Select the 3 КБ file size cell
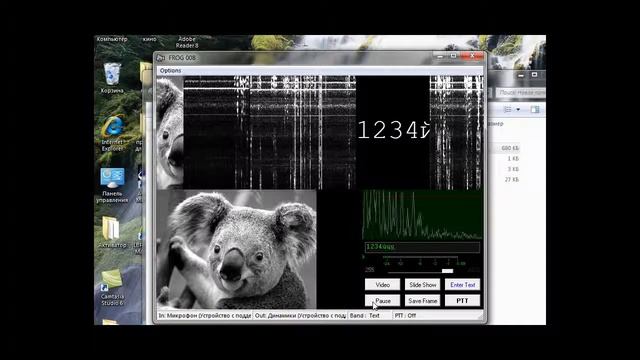This screenshot has height=360, width=640. pyautogui.click(x=513, y=169)
